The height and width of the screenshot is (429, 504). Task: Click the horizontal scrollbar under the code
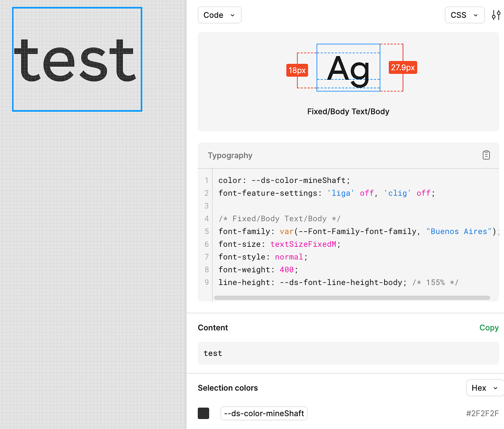pos(352,298)
